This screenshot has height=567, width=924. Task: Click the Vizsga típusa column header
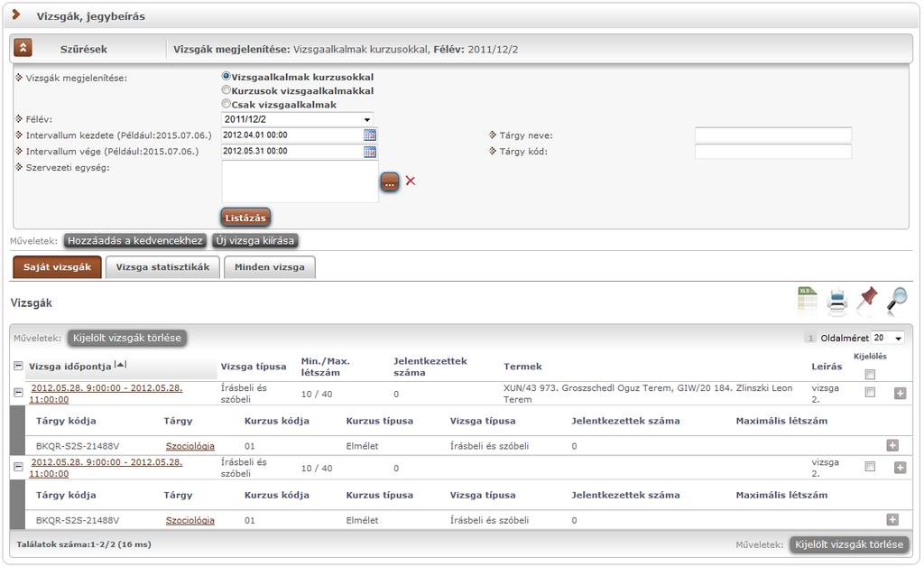pos(254,366)
